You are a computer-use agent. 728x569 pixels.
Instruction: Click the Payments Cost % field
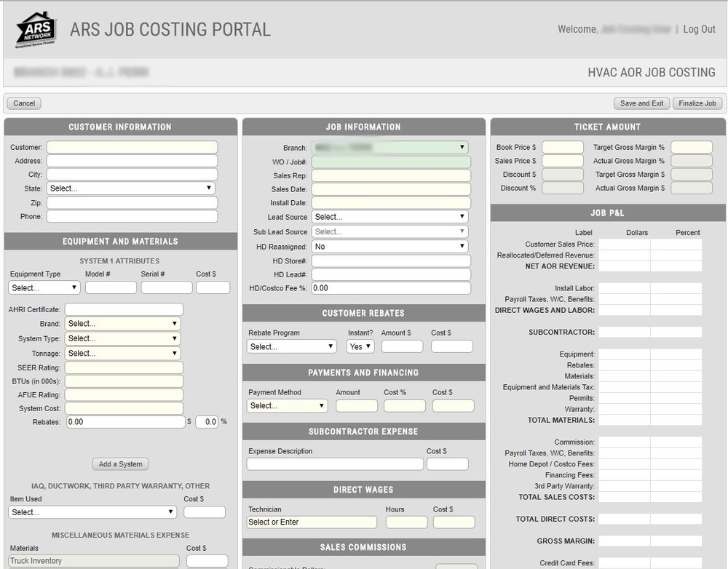[405, 405]
